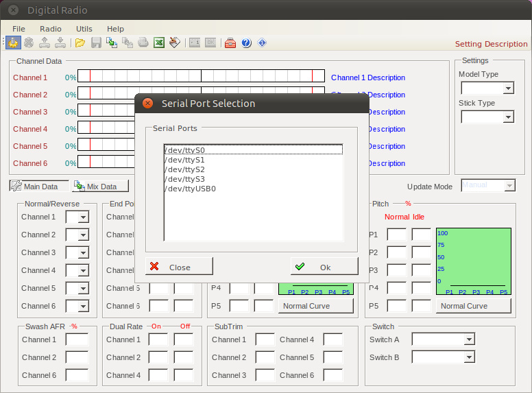Click the blue diamond info icon
This screenshot has height=393, width=532.
262,43
